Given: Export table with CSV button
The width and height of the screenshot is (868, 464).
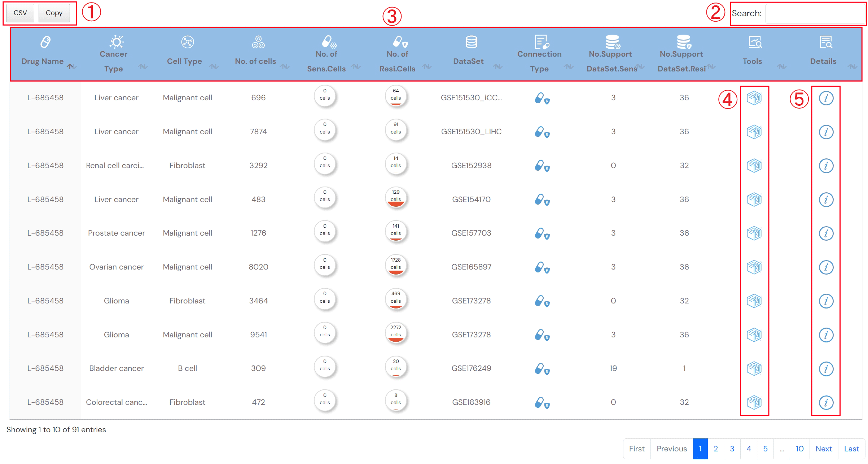Looking at the screenshot, I should click(20, 13).
